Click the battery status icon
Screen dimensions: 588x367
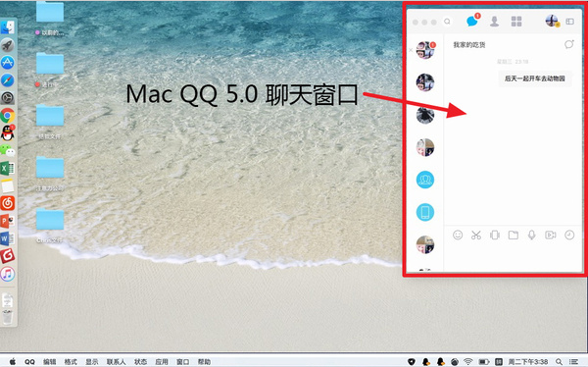(484, 362)
